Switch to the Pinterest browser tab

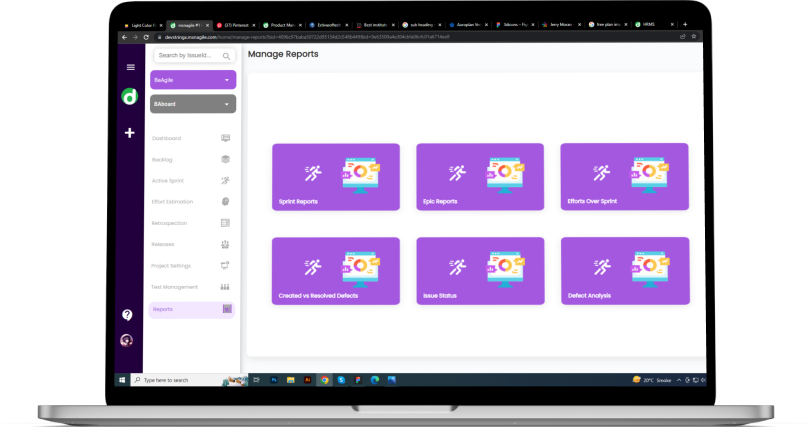pos(236,25)
